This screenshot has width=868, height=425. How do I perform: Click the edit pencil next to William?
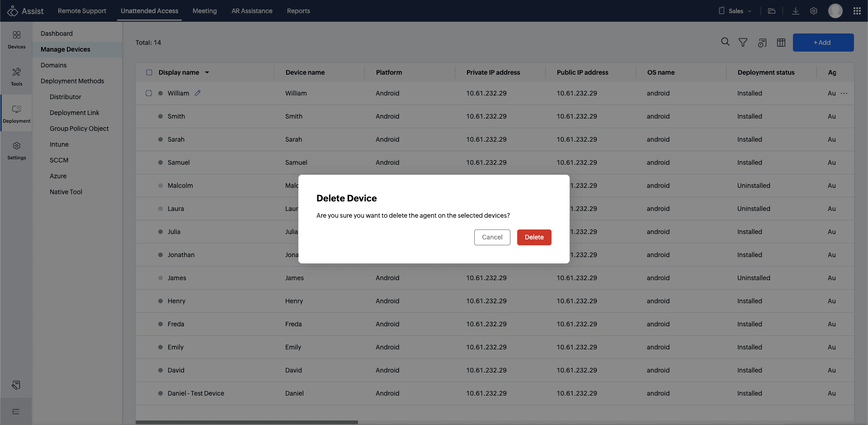198,93
